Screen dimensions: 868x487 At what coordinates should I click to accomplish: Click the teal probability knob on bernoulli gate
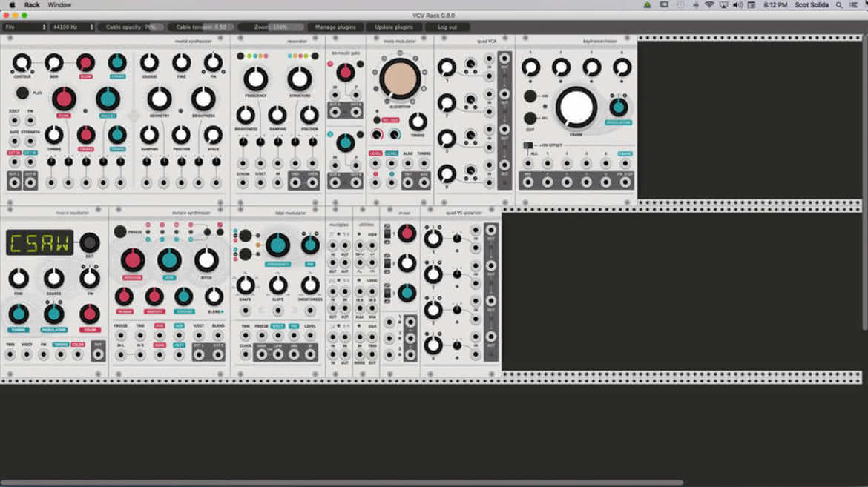[345, 143]
